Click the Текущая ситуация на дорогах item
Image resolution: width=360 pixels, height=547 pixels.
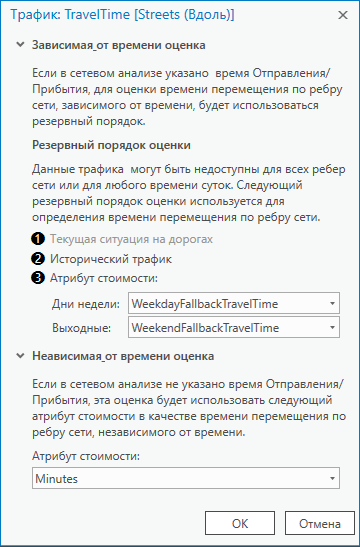[x=132, y=239]
